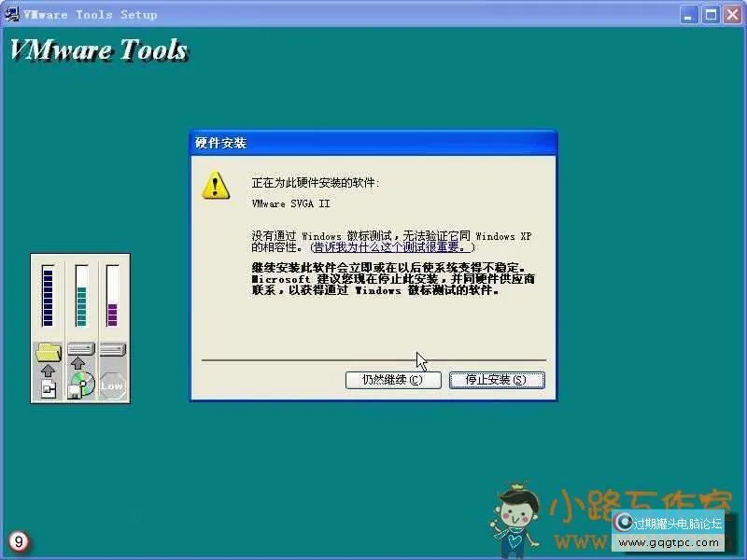
Task: Click the yellow warning triangle in the dialog
Action: (217, 185)
